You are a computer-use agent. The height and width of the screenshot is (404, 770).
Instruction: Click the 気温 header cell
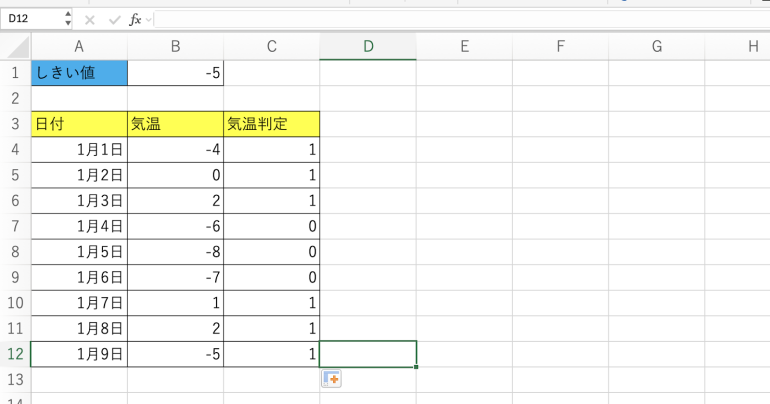click(x=175, y=124)
